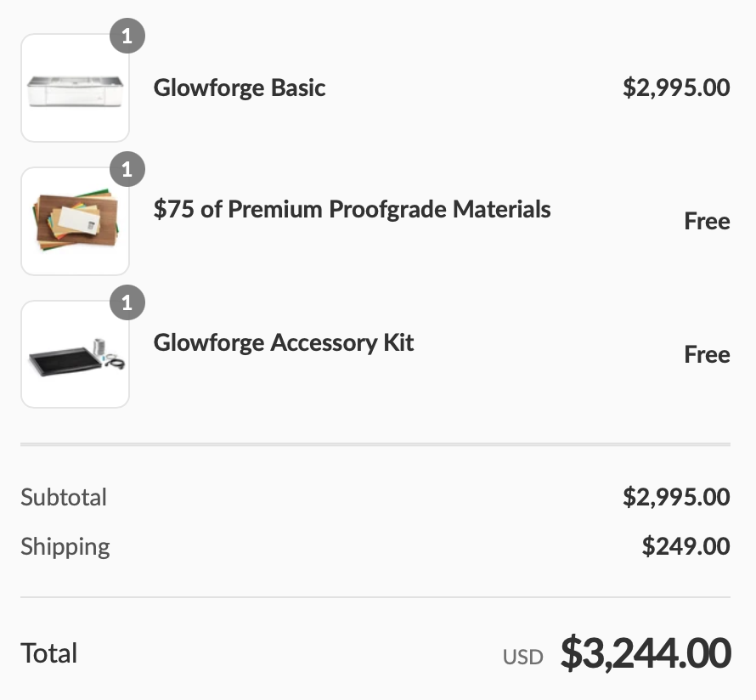Click the Accessory Kit product thumbnail

click(x=75, y=354)
